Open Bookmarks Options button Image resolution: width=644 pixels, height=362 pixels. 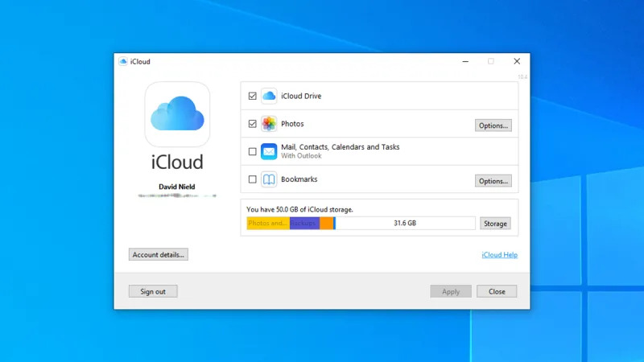493,181
